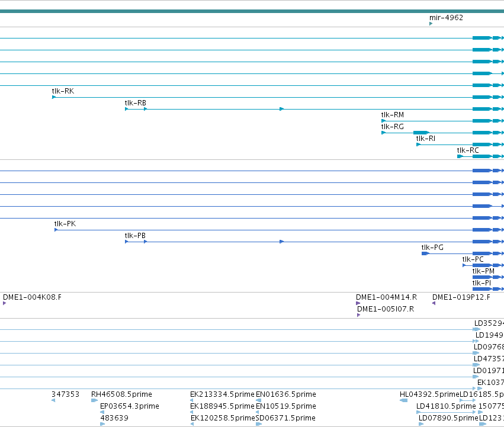This screenshot has height=427, width=504.
Task: Select the EK120258.5prime label
Action: 223,418
